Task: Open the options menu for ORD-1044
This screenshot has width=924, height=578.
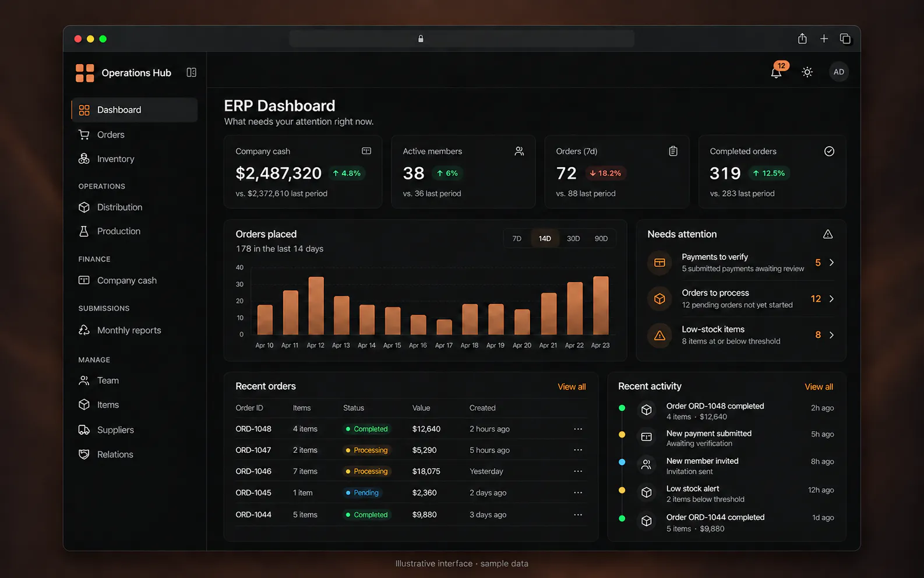Action: [x=578, y=514]
